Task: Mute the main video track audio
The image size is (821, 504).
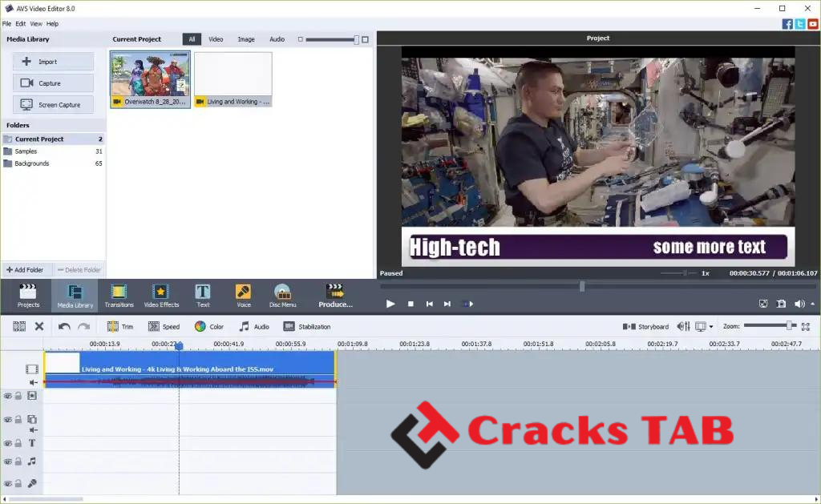Action: tap(33, 382)
